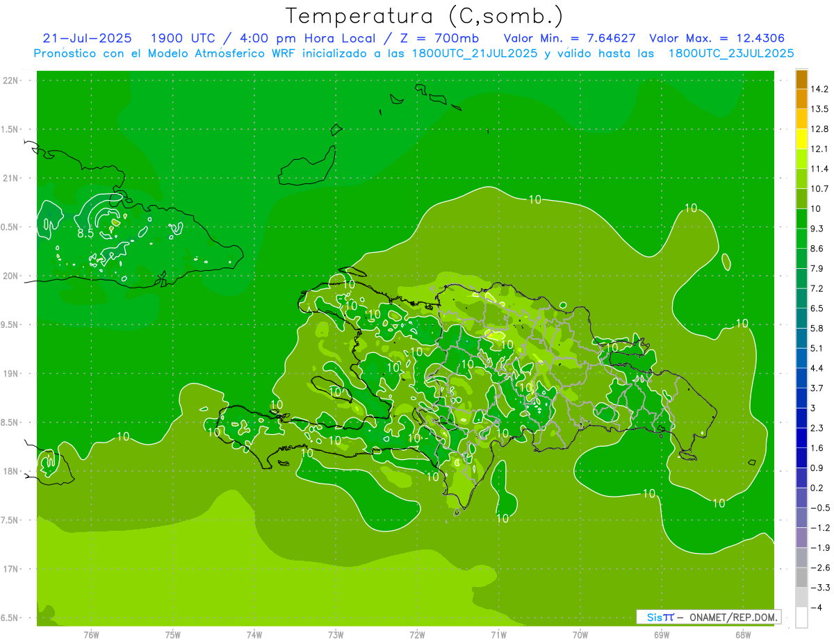The height and width of the screenshot is (644, 834).
Task: Click the legend value "5.1"
Action: (818, 348)
